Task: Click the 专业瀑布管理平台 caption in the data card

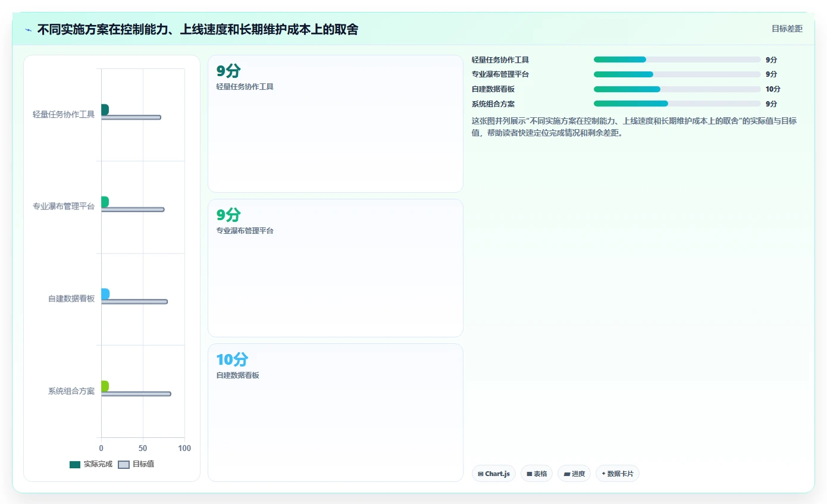Action: (245, 231)
